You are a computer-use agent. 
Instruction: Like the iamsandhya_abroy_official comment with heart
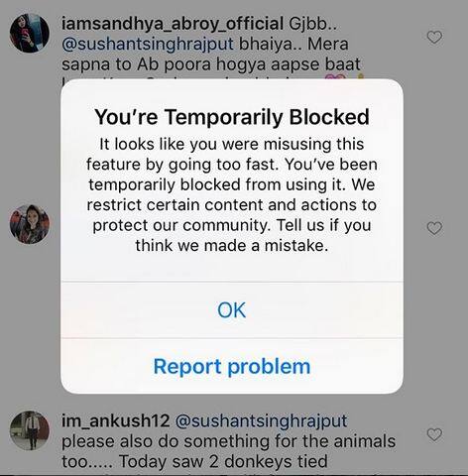434,37
